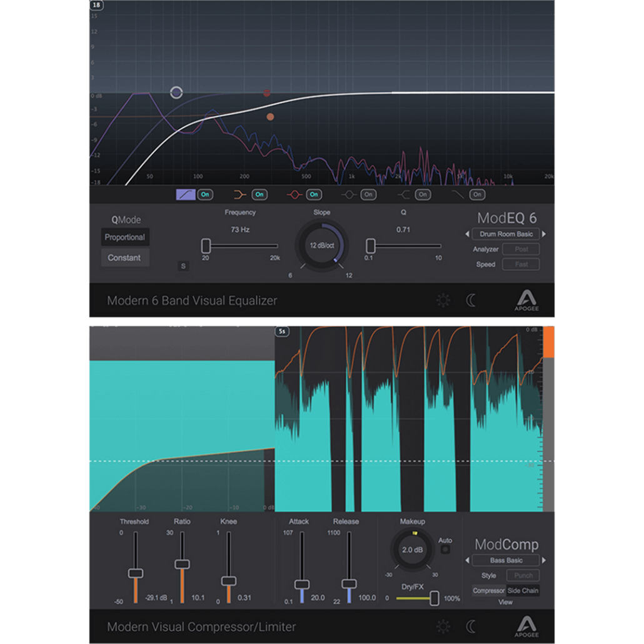Viewport: 644px width, 644px height.
Task: Switch ModComp view to Side Chain
Action: (x=521, y=590)
